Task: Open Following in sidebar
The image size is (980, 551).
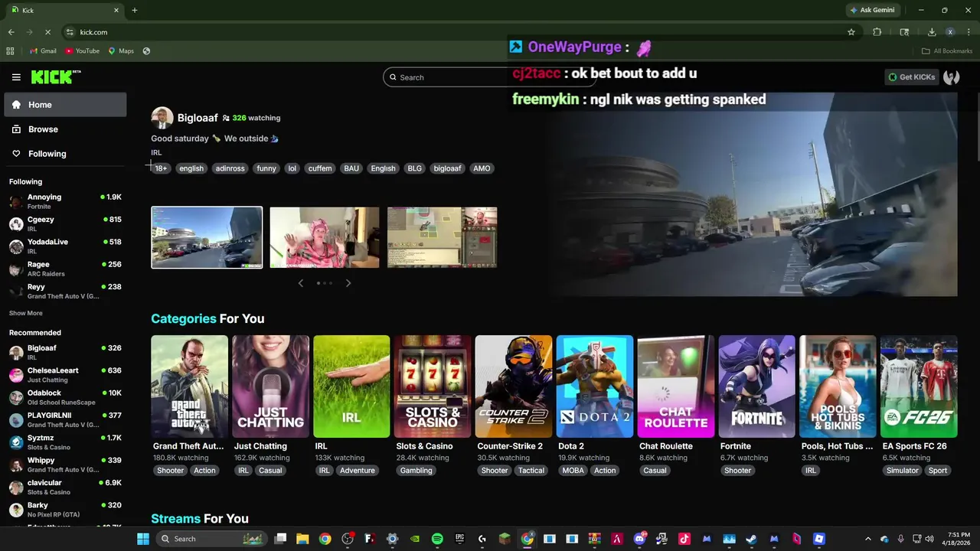Action: (65, 154)
